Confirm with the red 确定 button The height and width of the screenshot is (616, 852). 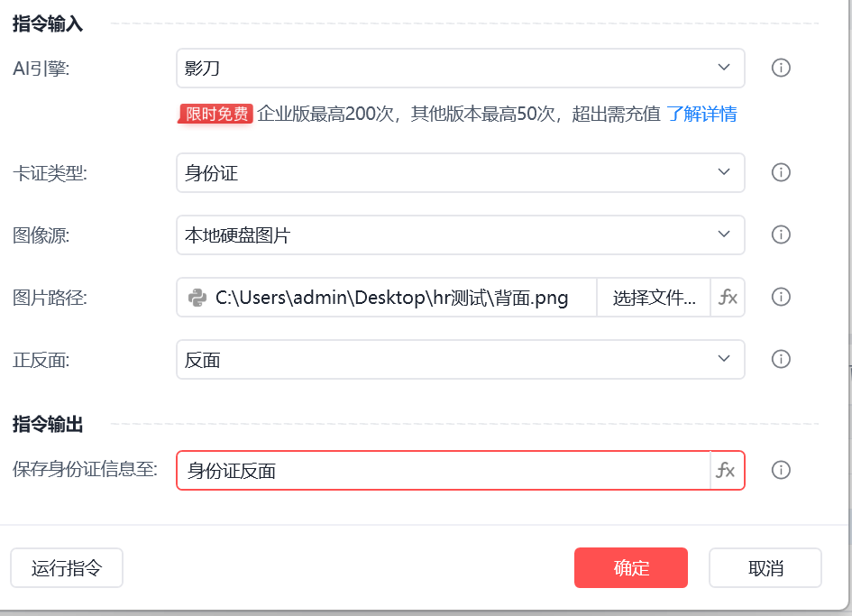pos(631,568)
